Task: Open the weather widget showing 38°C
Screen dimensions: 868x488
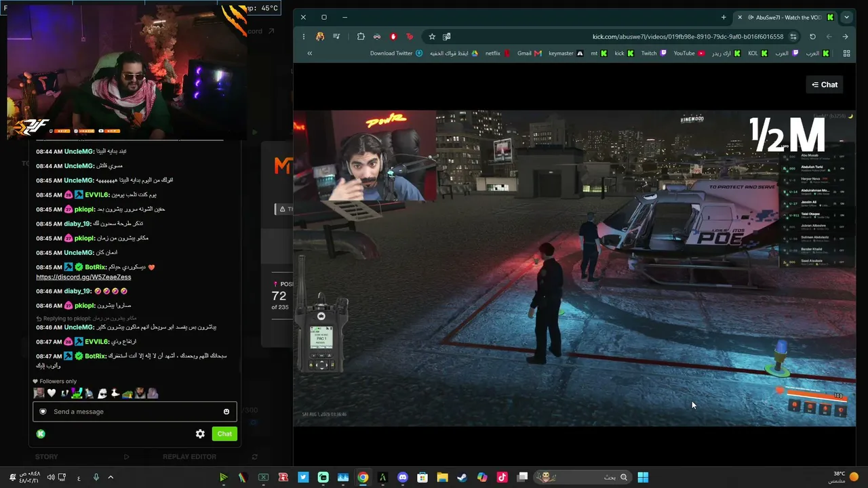Action: point(845,477)
